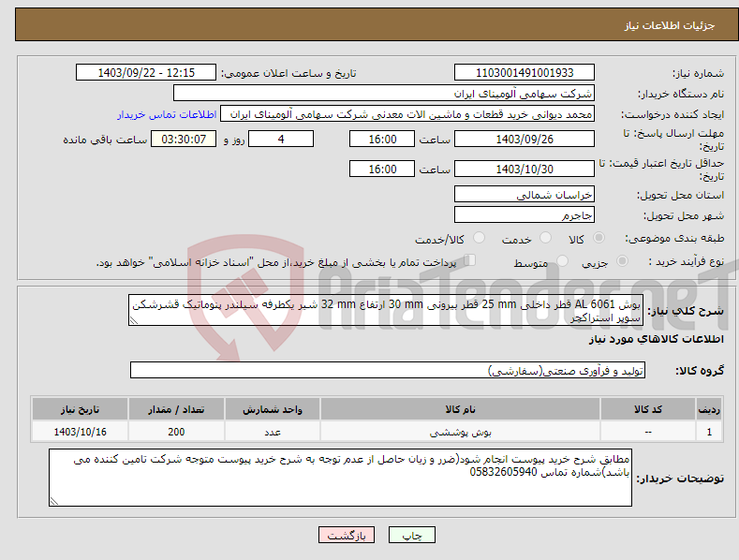This screenshot has width=739, height=560.
Task: Click the تعداد / مقدار column header
Action: [176, 409]
